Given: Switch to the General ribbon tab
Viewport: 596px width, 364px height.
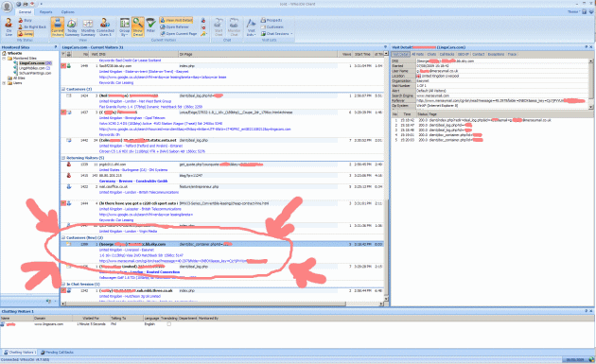Looking at the screenshot, I should (x=26, y=11).
